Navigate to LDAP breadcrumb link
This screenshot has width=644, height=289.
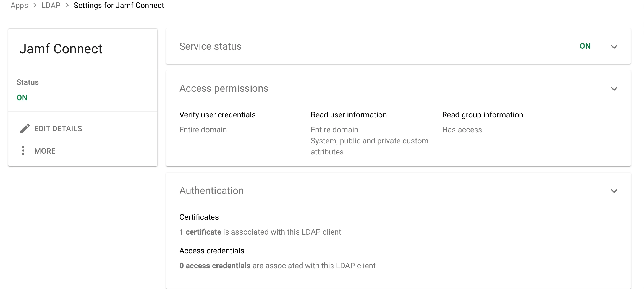51,6
